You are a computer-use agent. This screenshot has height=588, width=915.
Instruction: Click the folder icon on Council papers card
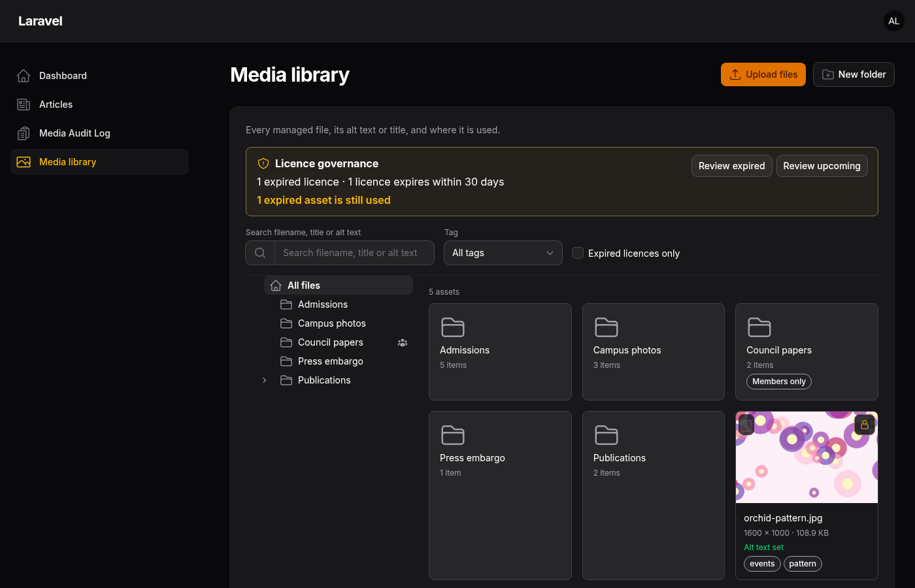coord(759,327)
